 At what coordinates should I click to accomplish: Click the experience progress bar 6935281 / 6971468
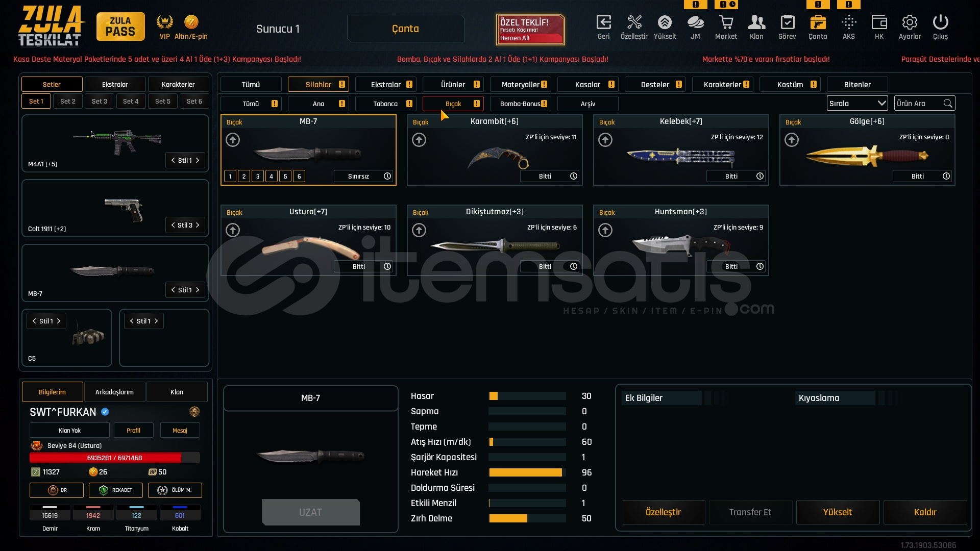point(115,458)
